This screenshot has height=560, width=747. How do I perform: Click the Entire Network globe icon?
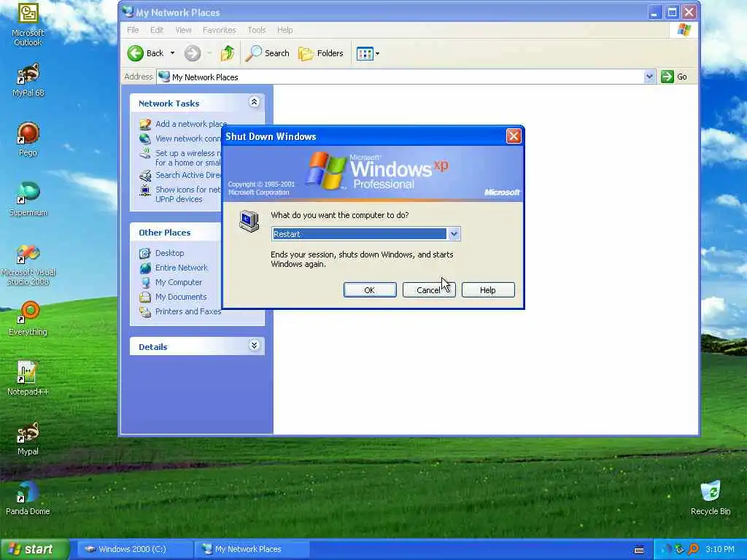145,268
